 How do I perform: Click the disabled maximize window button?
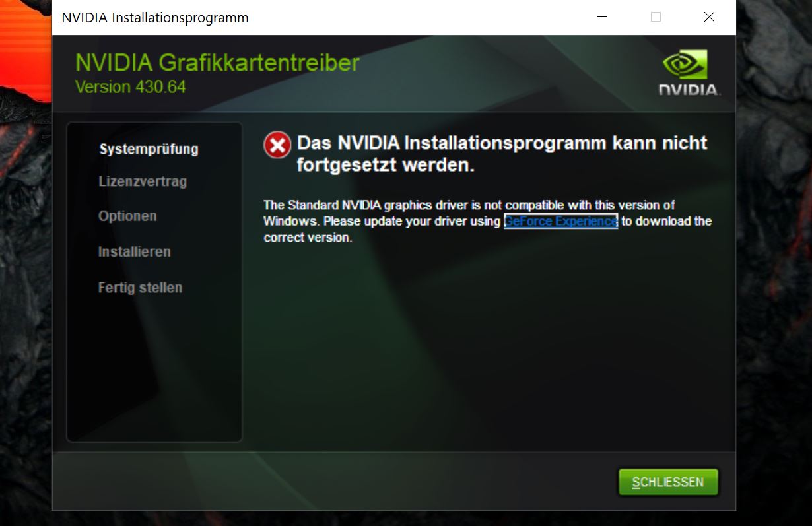(x=656, y=17)
